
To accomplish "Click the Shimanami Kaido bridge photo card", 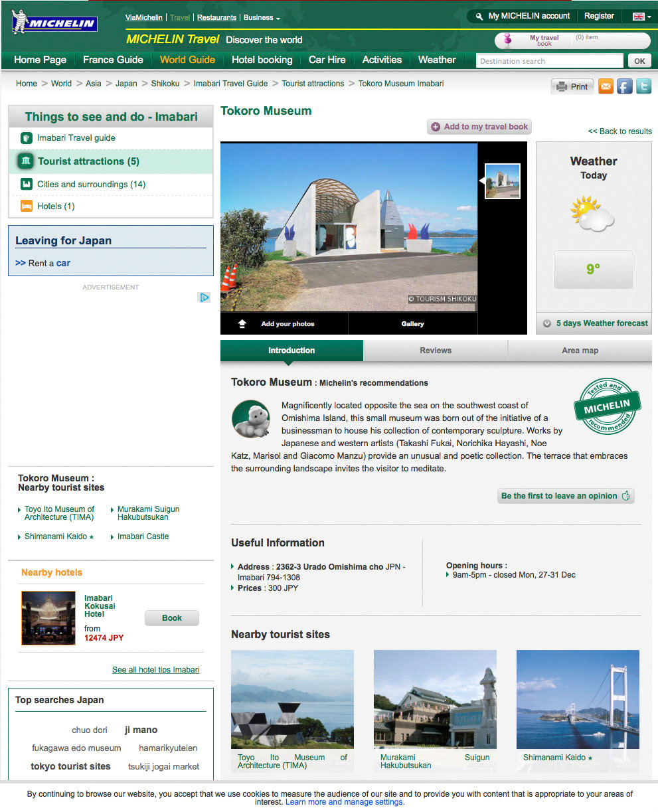I will (x=578, y=699).
